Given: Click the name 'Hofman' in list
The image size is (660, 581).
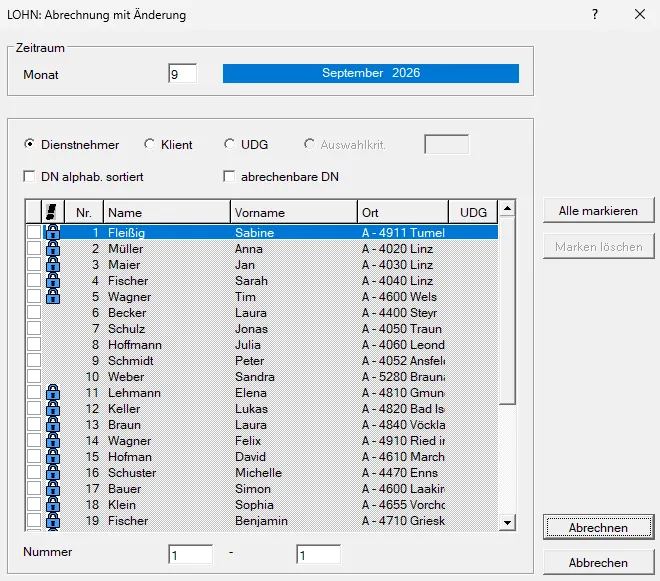Looking at the screenshot, I should (130, 456).
